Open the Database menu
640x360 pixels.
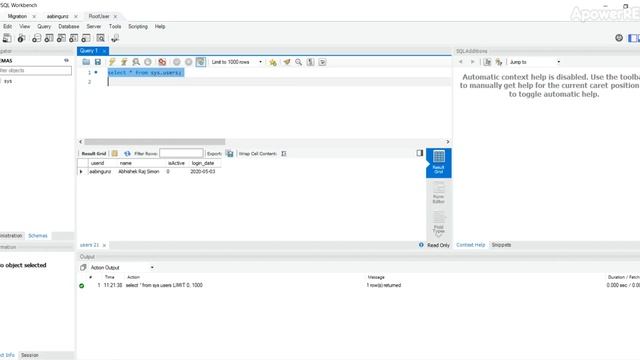pyautogui.click(x=69, y=27)
